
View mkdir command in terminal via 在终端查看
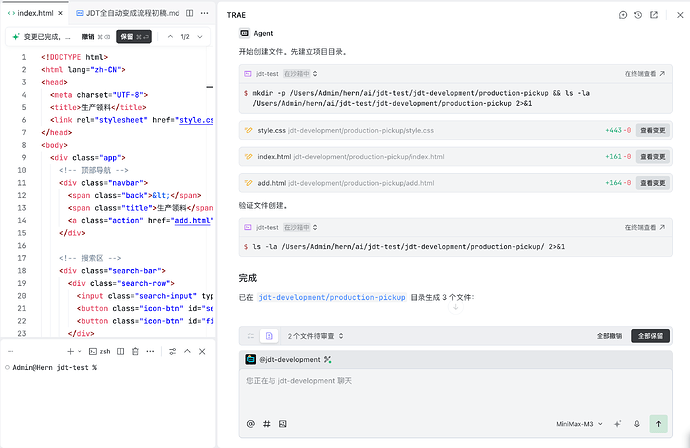tap(645, 73)
